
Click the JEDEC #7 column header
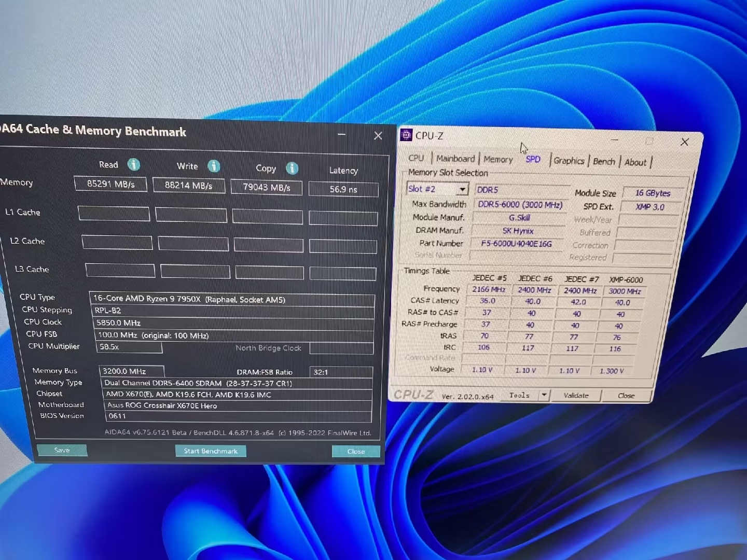[x=582, y=279]
